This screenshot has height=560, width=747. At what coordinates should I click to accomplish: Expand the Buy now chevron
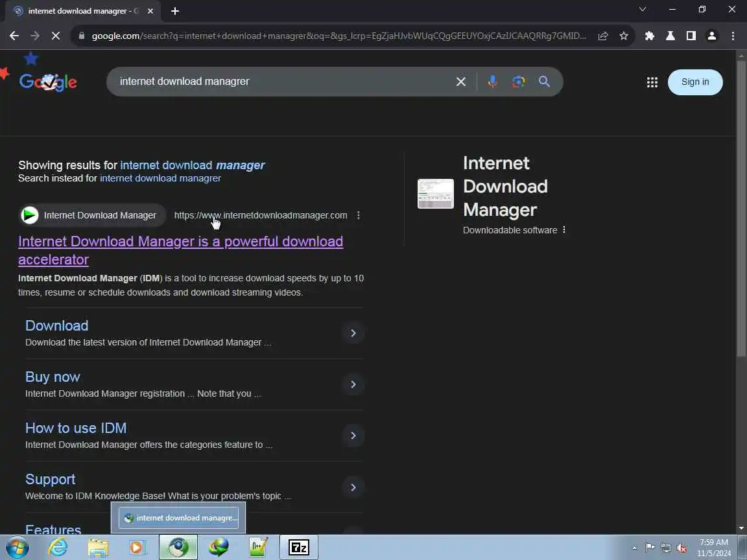coord(353,384)
